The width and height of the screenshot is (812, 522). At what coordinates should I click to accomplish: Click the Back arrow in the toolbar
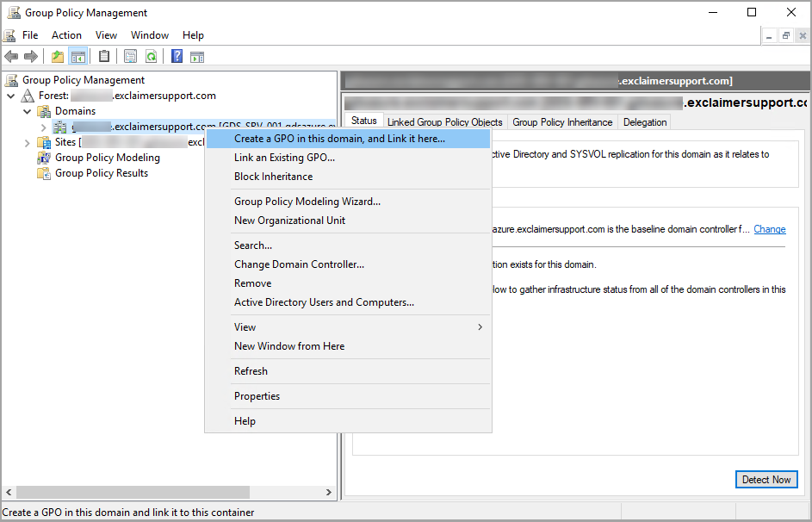pos(11,57)
